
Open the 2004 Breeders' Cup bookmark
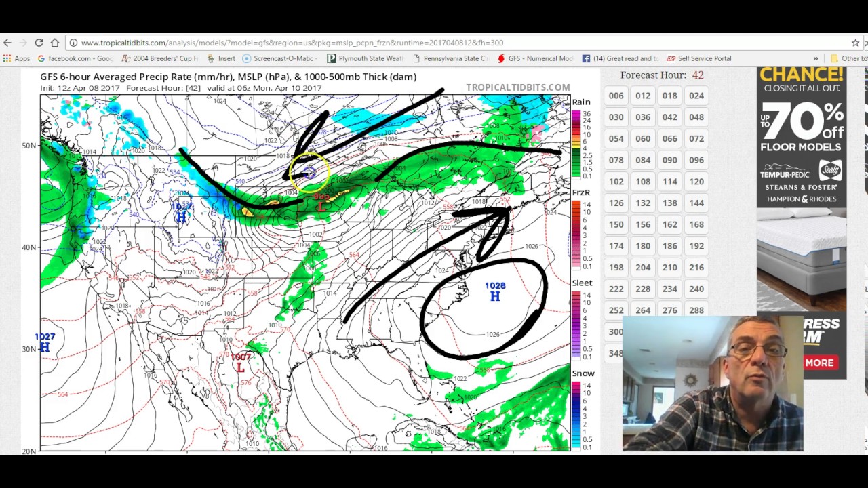[x=160, y=58]
